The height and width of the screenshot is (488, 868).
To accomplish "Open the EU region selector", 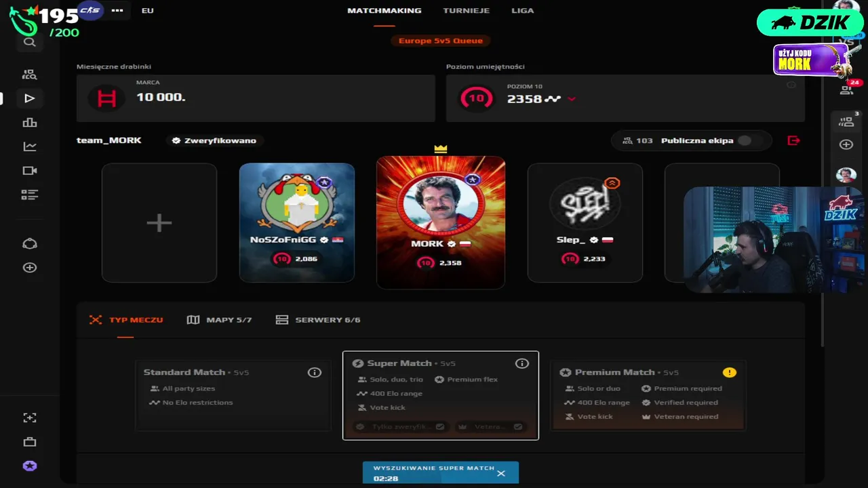I will 147,11.
